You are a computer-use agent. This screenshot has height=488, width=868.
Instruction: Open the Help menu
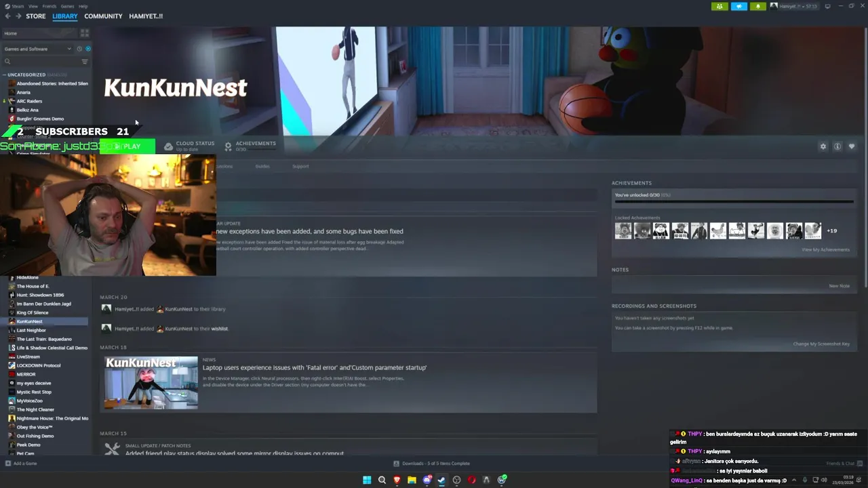coord(83,6)
